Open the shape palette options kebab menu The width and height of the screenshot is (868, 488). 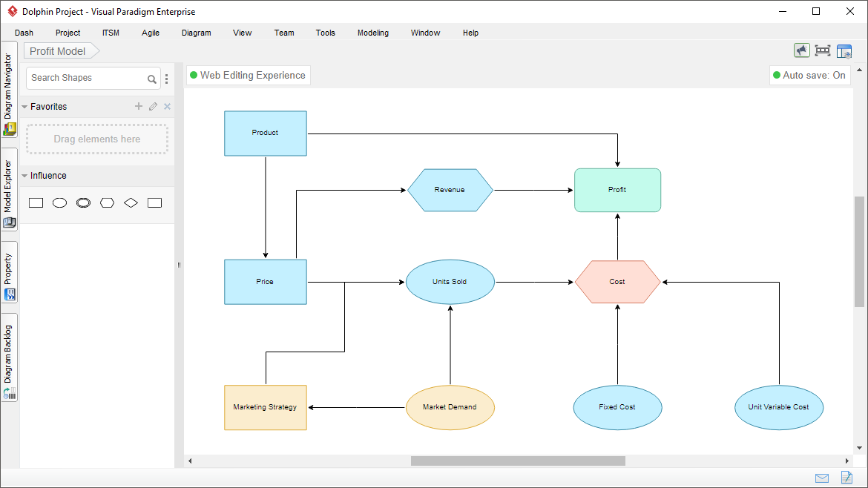pos(167,79)
